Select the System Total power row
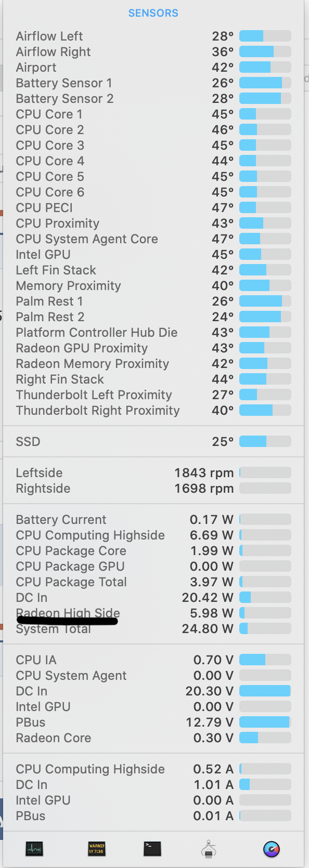Screen dimensions: 309x868 pyautogui.click(x=153, y=629)
